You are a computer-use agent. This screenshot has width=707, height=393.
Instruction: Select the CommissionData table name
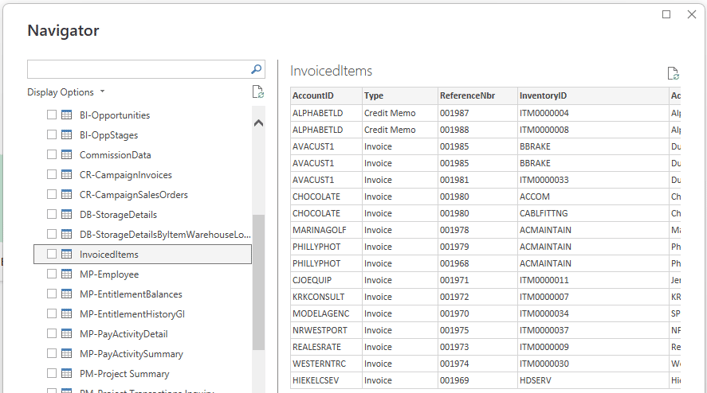(115, 155)
